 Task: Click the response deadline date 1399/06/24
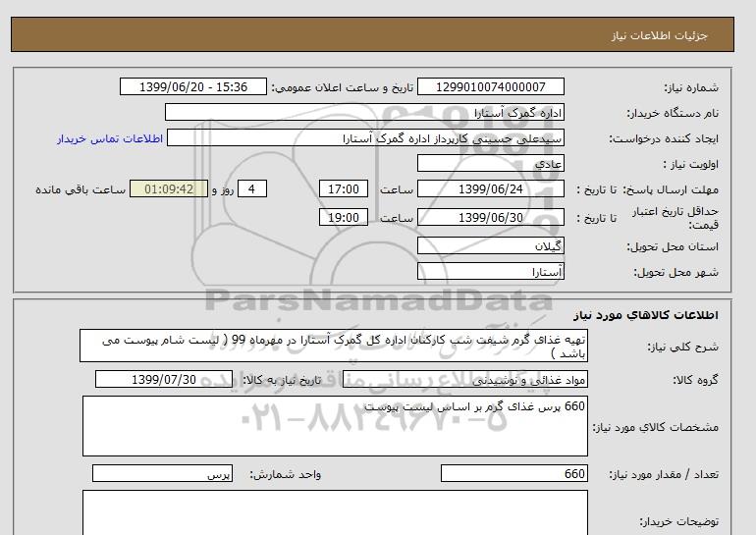tap(490, 188)
